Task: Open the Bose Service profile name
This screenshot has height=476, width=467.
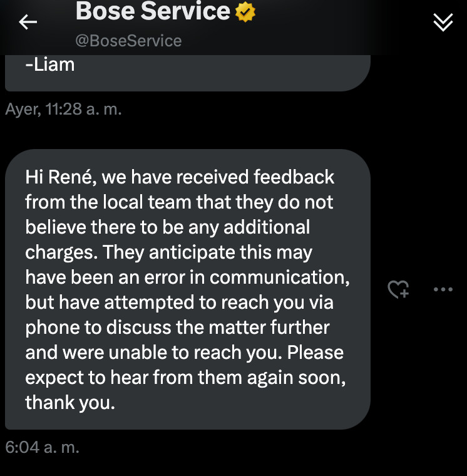Action: click(x=153, y=11)
